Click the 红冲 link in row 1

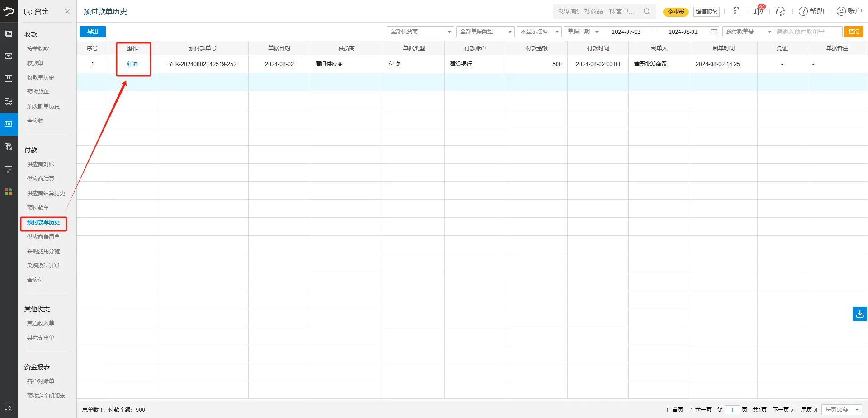(132, 64)
